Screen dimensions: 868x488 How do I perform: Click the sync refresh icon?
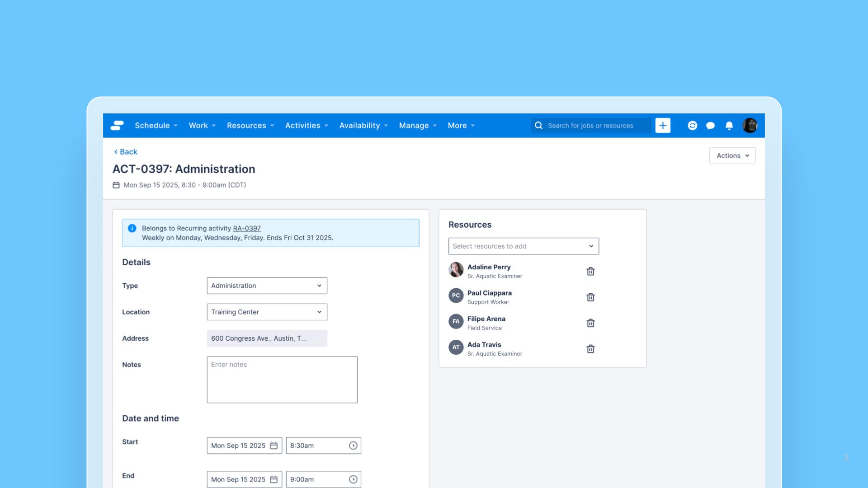coord(692,126)
